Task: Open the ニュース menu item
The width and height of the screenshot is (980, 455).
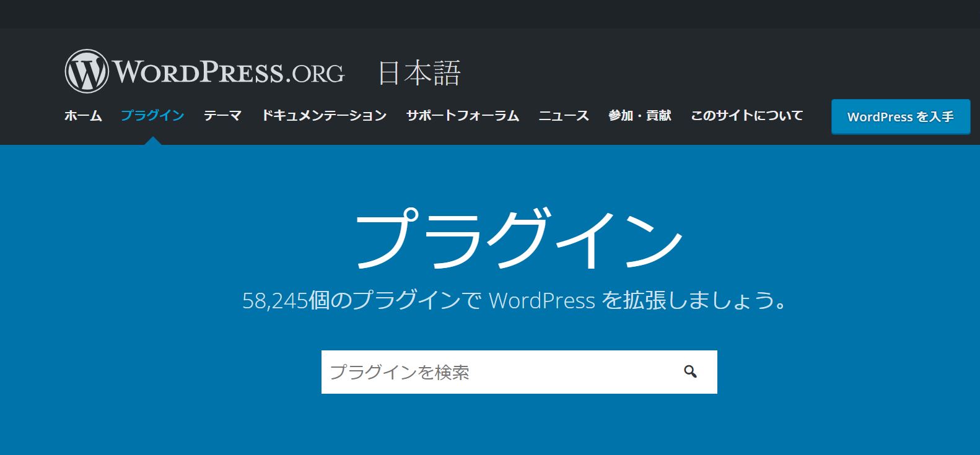Action: 564,116
